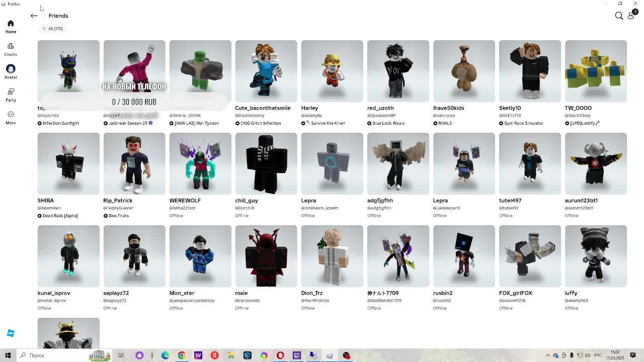Launch Microsoft Edge from taskbar
This screenshot has height=362, width=644.
[x=165, y=355]
